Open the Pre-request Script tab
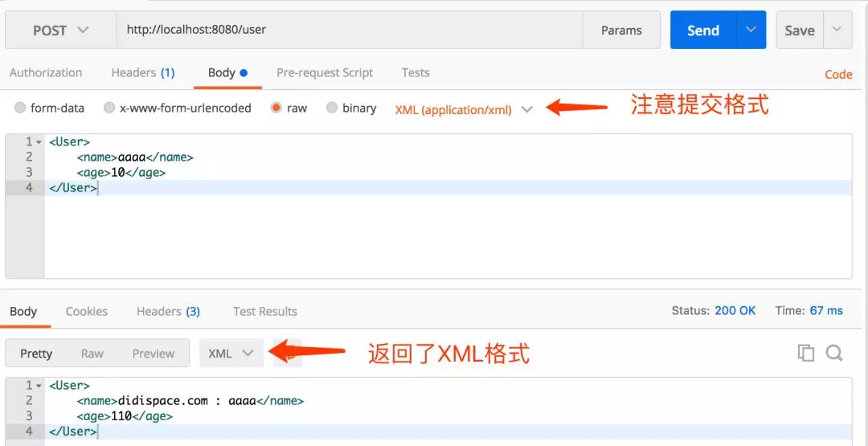The height and width of the screenshot is (446, 868). [x=325, y=72]
